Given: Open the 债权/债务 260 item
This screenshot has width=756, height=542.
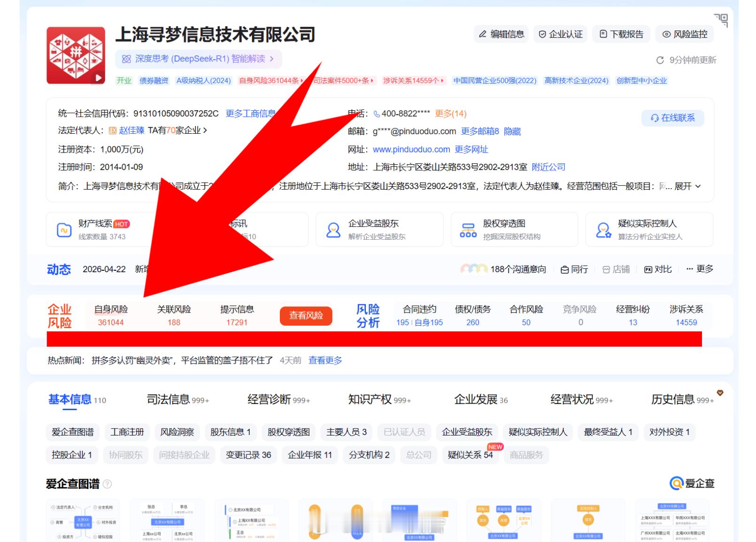Looking at the screenshot, I should point(473,316).
